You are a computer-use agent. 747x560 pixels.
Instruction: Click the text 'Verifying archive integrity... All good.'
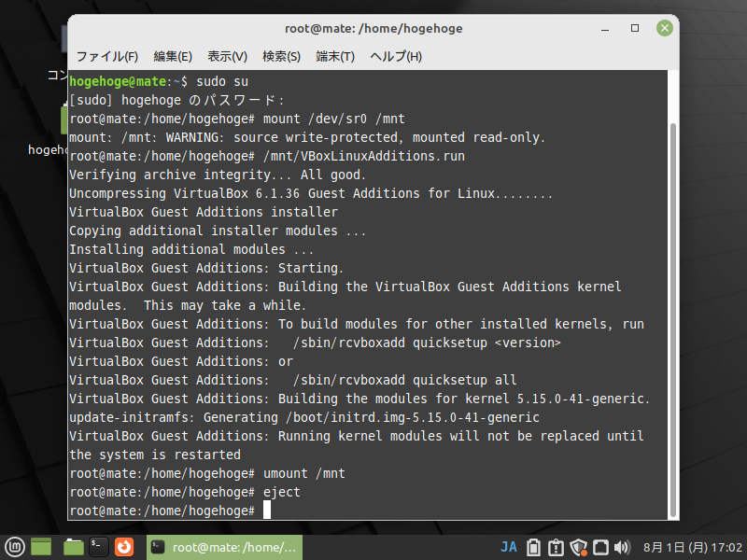tap(218, 175)
